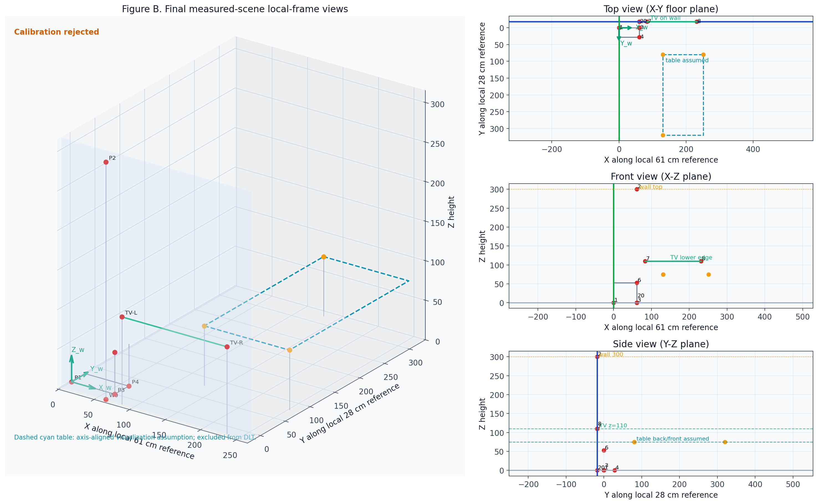Click the rightmost orange table point in Side view
Viewport: 818px width, 504px height.
point(725,442)
